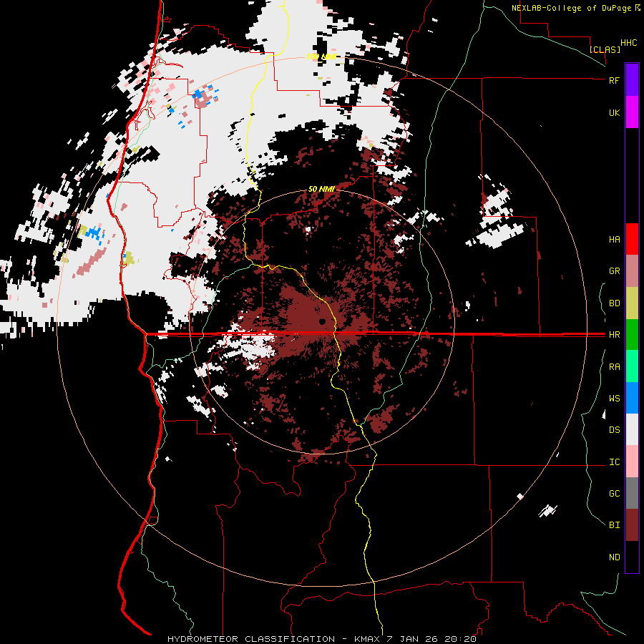Screen dimensions: 644x644
Task: Click the WS blue legend swatch
Action: 632,398
